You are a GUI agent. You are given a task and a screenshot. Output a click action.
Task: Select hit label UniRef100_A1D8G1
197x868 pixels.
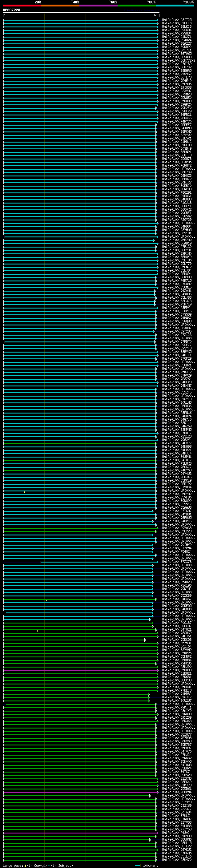point(177,196)
